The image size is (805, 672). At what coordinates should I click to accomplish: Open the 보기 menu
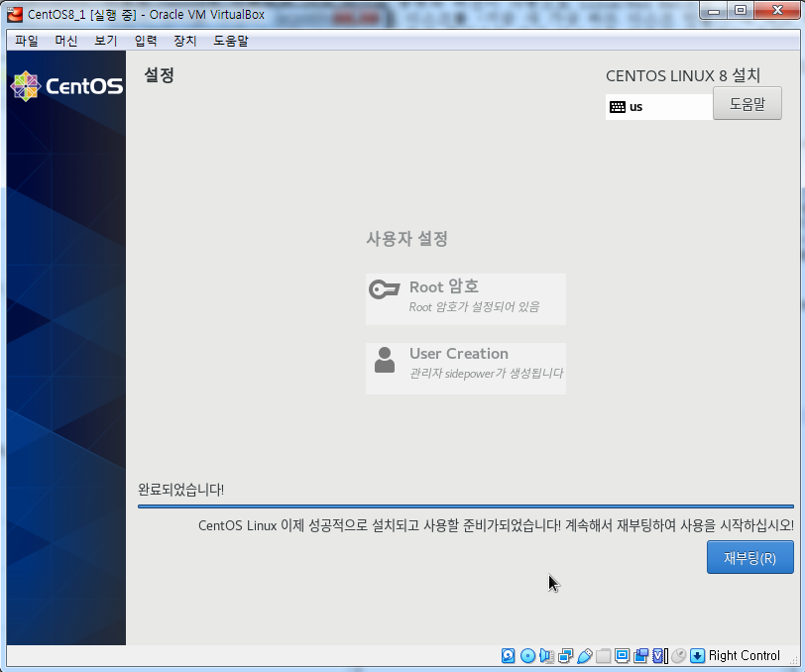pyautogui.click(x=106, y=41)
